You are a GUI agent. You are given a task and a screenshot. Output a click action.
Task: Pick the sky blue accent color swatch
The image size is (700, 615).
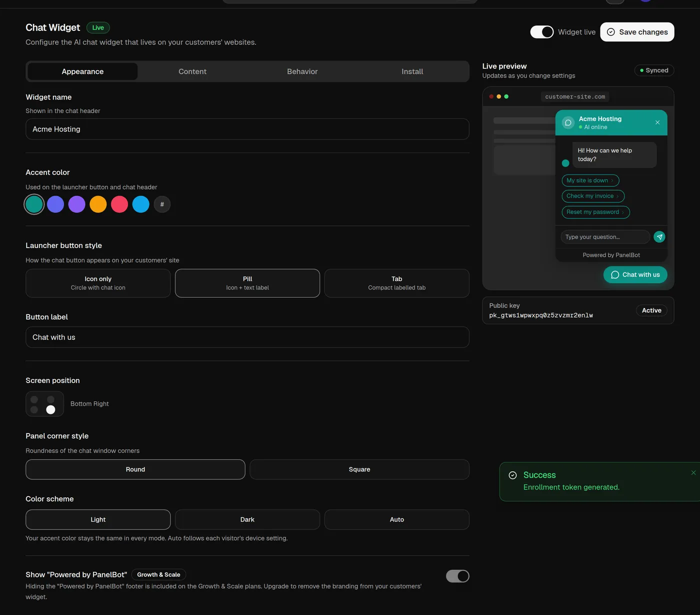[x=141, y=204]
